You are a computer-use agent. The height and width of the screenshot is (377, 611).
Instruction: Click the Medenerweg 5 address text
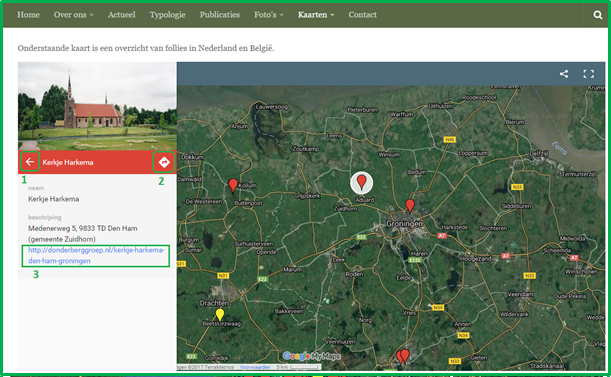[x=82, y=234]
